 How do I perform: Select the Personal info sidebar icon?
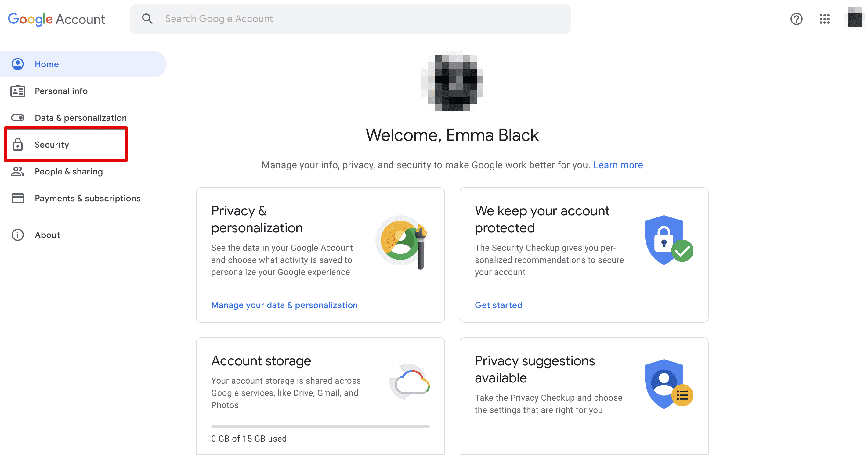[17, 91]
